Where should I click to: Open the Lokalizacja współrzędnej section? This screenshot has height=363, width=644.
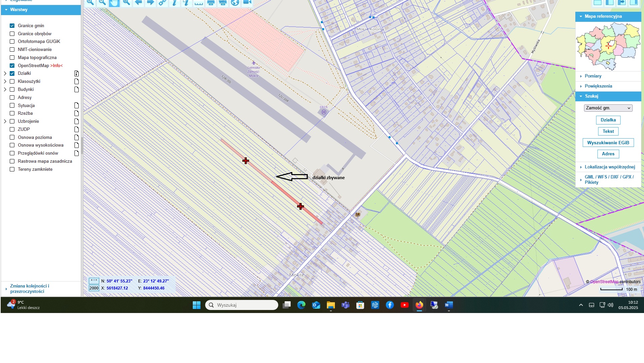[x=609, y=167]
